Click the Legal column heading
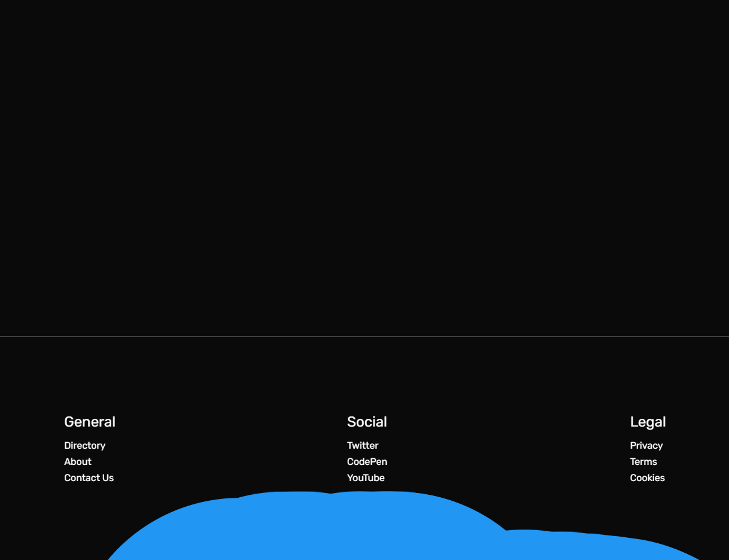 pos(648,422)
